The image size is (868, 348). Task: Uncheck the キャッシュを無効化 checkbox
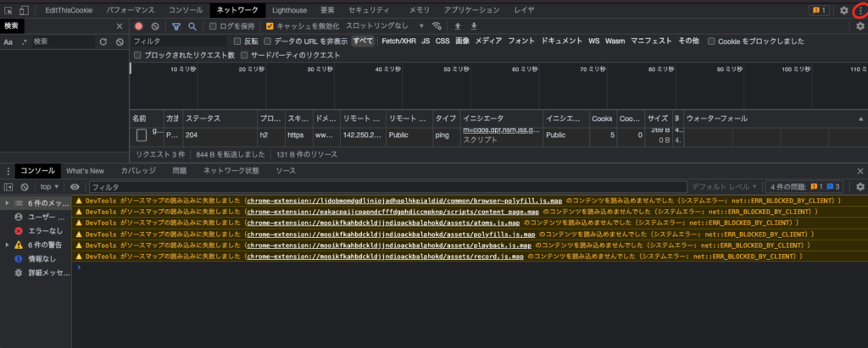[270, 26]
